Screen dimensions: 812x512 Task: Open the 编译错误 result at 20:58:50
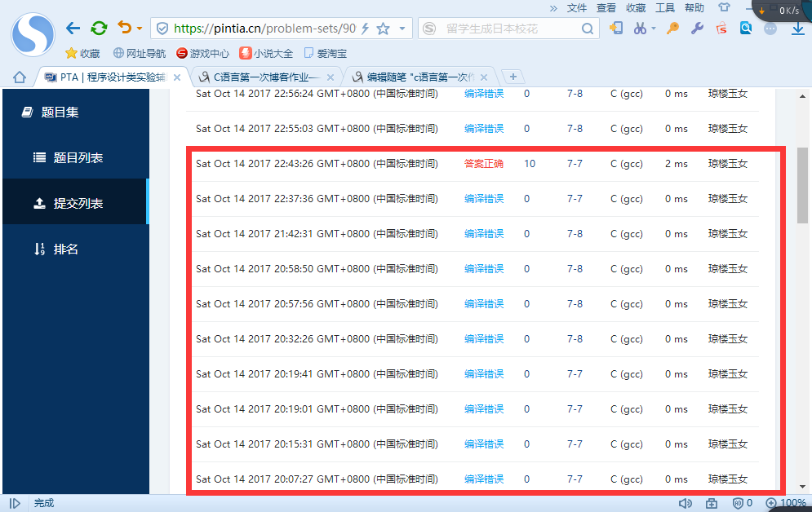point(484,269)
